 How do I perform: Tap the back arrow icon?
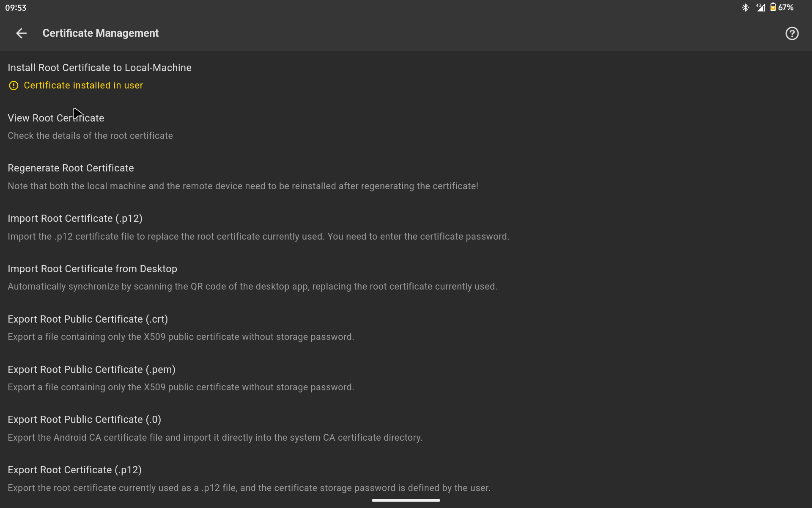21,33
